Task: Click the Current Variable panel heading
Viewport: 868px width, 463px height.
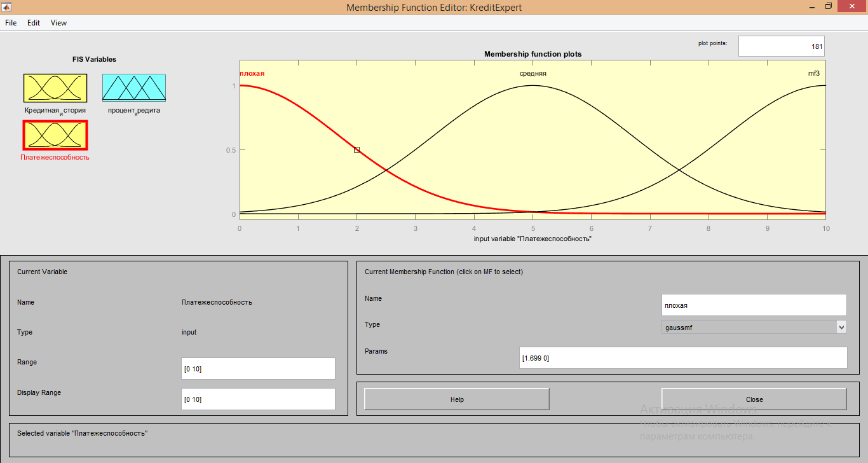Action: [42, 272]
